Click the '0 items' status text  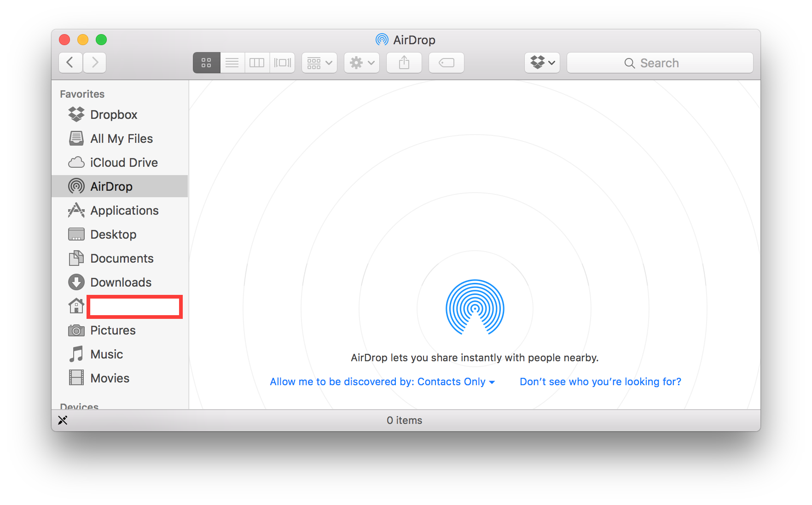pos(405,420)
